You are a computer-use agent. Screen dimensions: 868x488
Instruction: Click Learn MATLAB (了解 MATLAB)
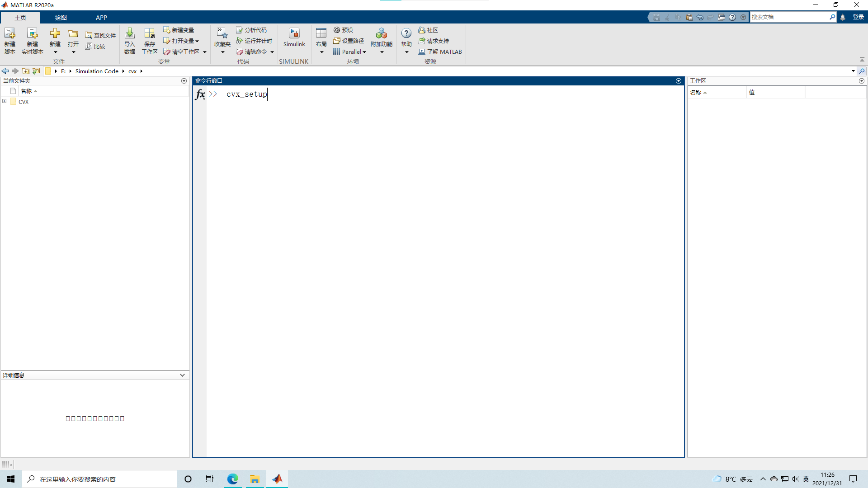[440, 52]
